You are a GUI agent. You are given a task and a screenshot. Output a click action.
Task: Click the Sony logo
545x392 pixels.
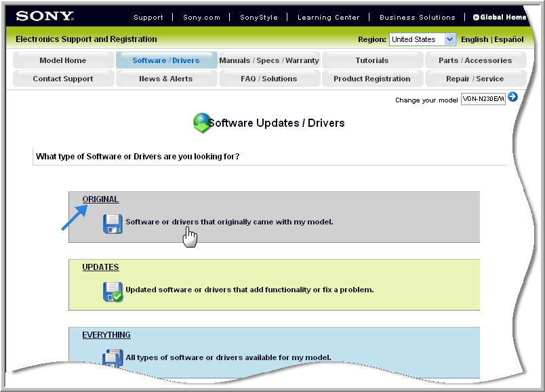[x=45, y=16]
